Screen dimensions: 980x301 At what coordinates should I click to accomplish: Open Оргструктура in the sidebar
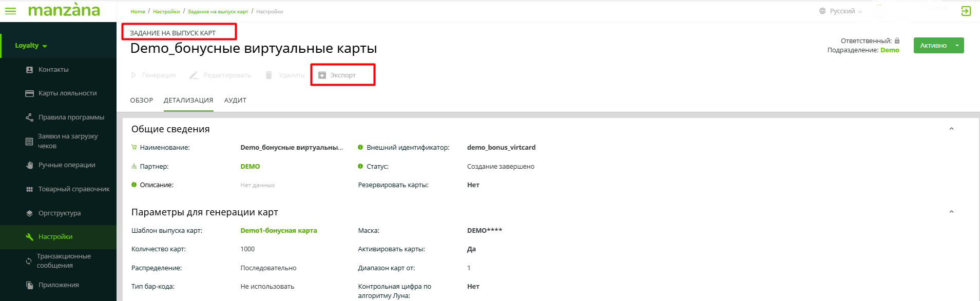tap(60, 213)
